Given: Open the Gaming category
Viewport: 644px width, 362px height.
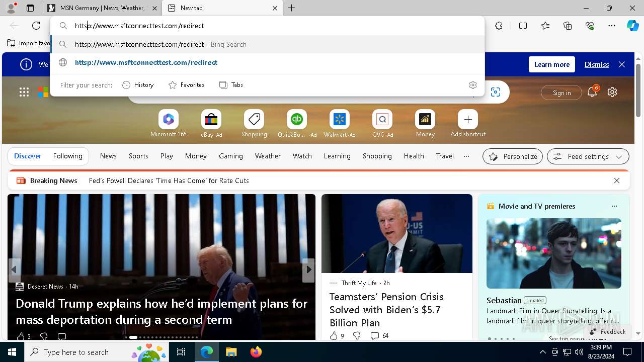Looking at the screenshot, I should (x=231, y=156).
